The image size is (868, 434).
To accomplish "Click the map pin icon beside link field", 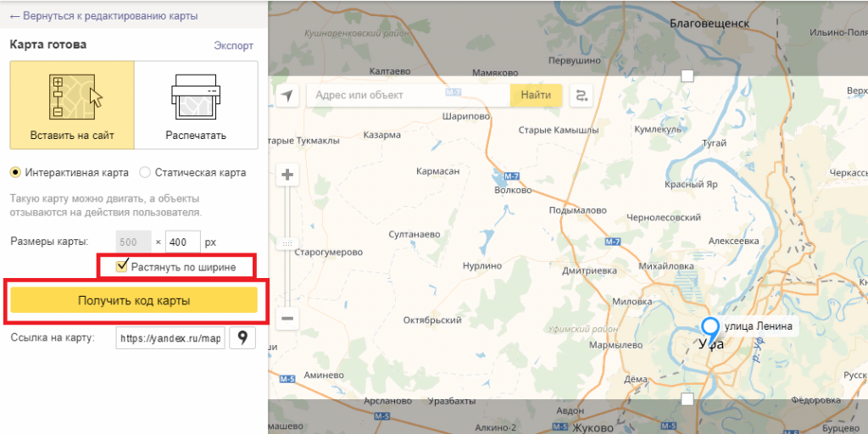I will pyautogui.click(x=242, y=337).
